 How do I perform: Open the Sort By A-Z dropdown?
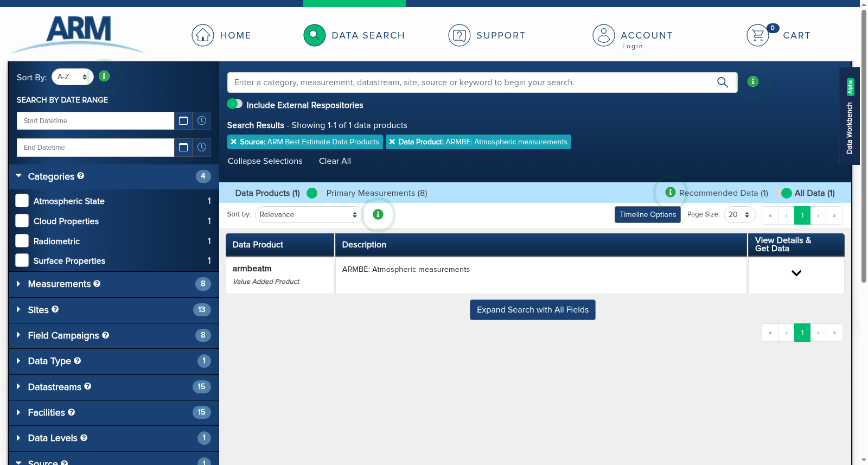(x=72, y=77)
